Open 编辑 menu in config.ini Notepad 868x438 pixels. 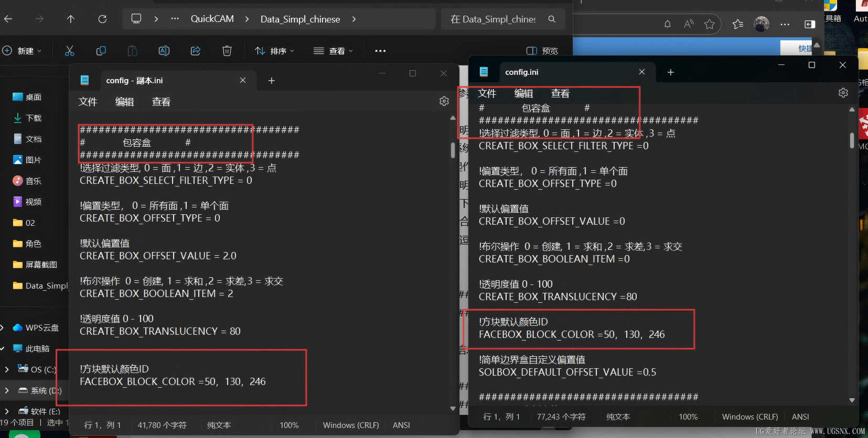524,93
